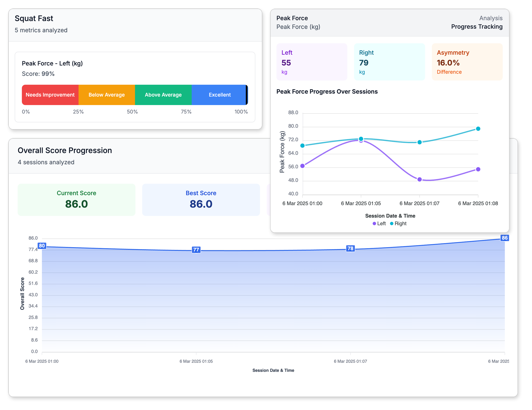Click the Asymmetry 16.0% Difference card
The height and width of the screenshot is (410, 532).
click(x=467, y=62)
